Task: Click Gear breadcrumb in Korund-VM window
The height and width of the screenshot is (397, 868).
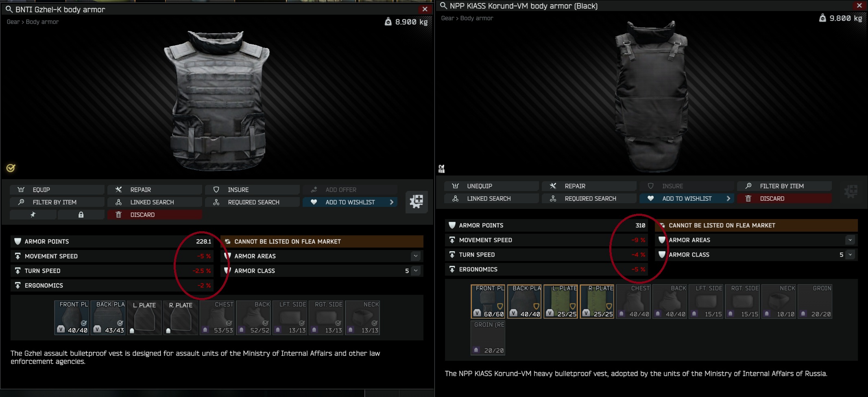Action: 447,18
